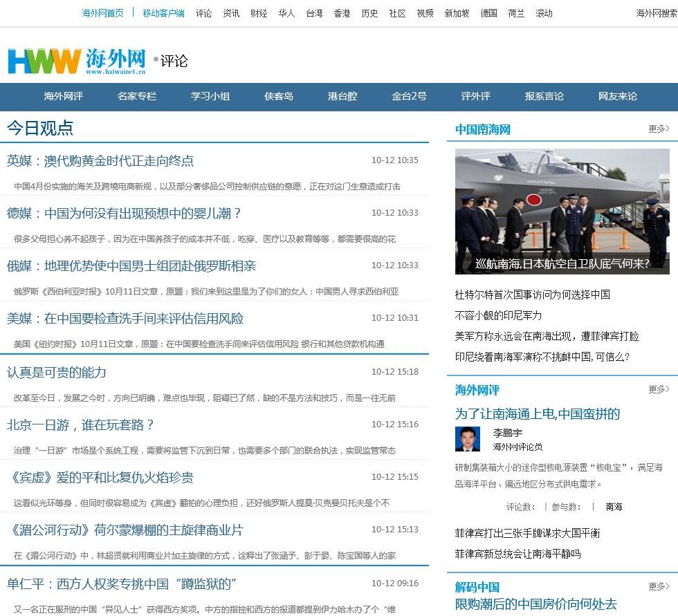678x616 pixels.
Task: Go to 华人 in the top navigation
Action: click(286, 13)
